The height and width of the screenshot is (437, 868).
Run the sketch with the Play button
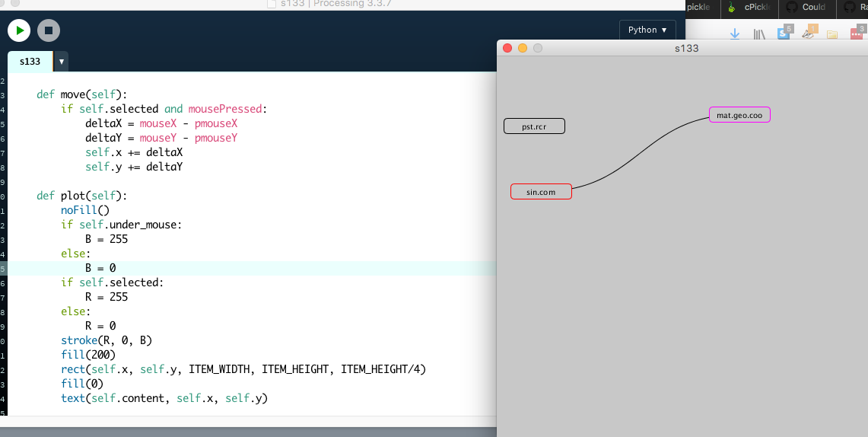point(19,30)
